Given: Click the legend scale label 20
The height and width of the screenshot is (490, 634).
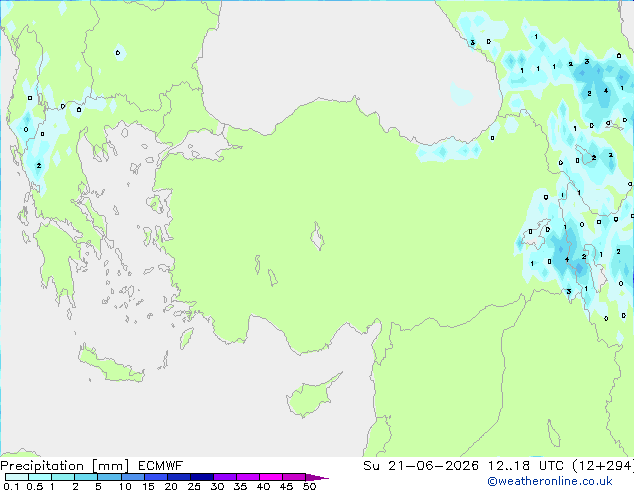Looking at the screenshot, I should click(171, 486).
